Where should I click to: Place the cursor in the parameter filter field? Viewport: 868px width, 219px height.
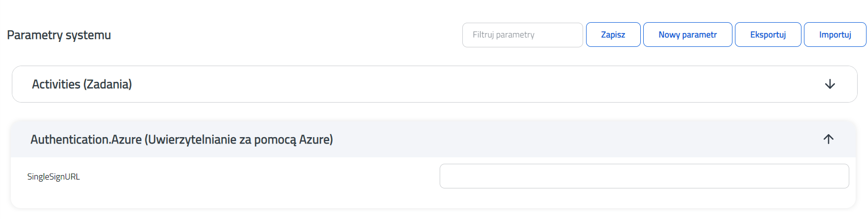(522, 35)
